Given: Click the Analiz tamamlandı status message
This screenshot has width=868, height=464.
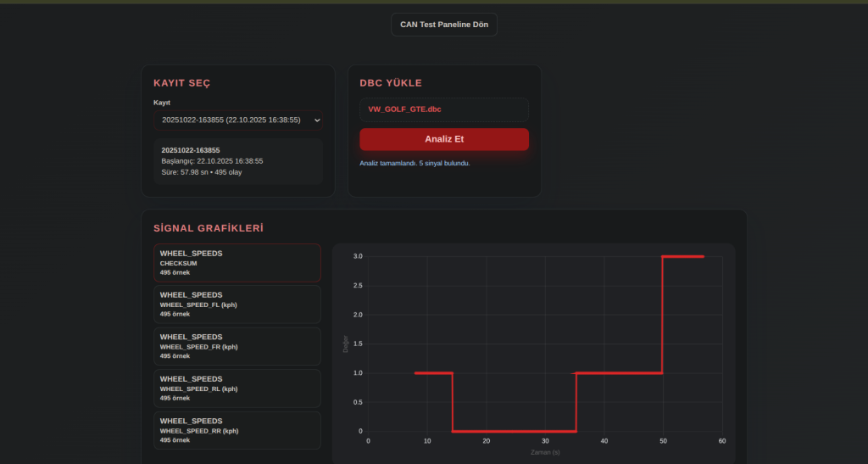Looking at the screenshot, I should 415,163.
